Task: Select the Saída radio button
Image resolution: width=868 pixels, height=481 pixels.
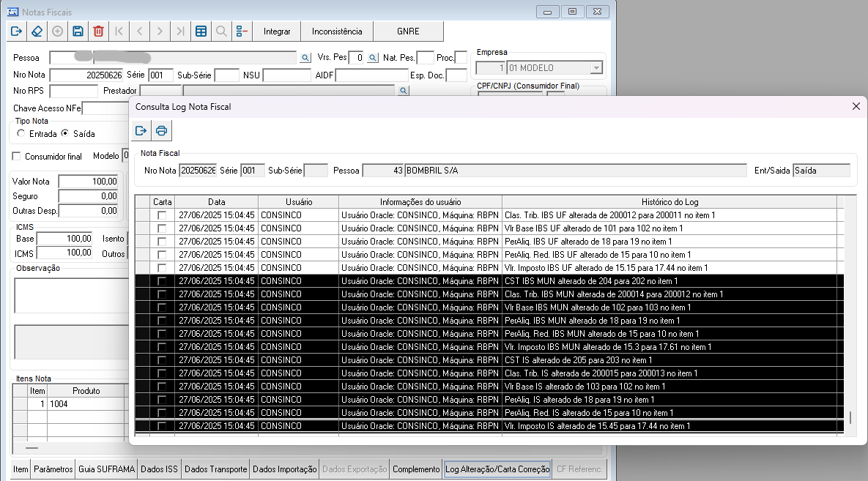Action: tap(64, 133)
